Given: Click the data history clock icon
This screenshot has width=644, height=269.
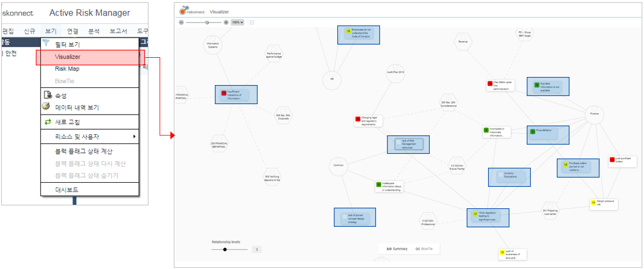Looking at the screenshot, I should [x=46, y=106].
